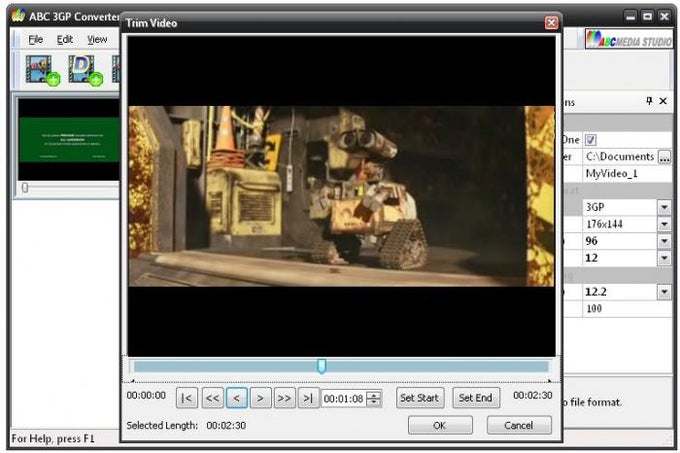Click the status bar 'For Help, press F1' text

pyautogui.click(x=53, y=438)
